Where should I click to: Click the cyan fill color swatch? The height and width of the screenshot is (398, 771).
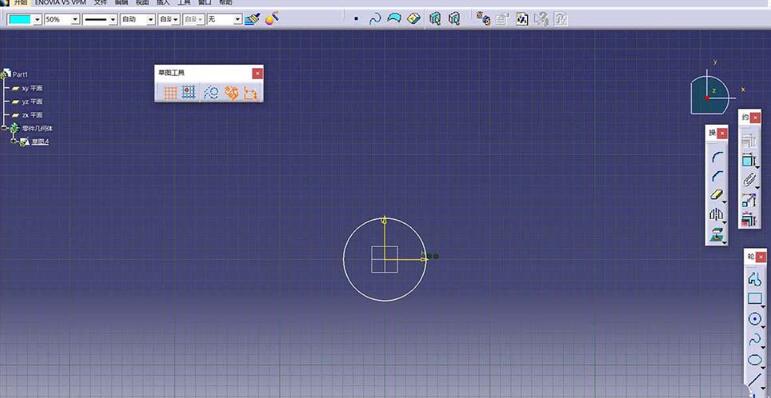point(20,20)
